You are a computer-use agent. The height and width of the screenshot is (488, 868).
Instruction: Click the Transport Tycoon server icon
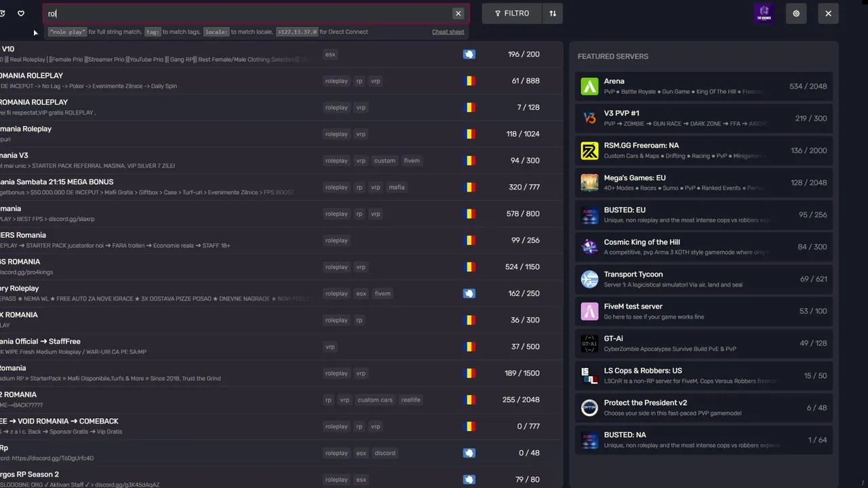589,279
